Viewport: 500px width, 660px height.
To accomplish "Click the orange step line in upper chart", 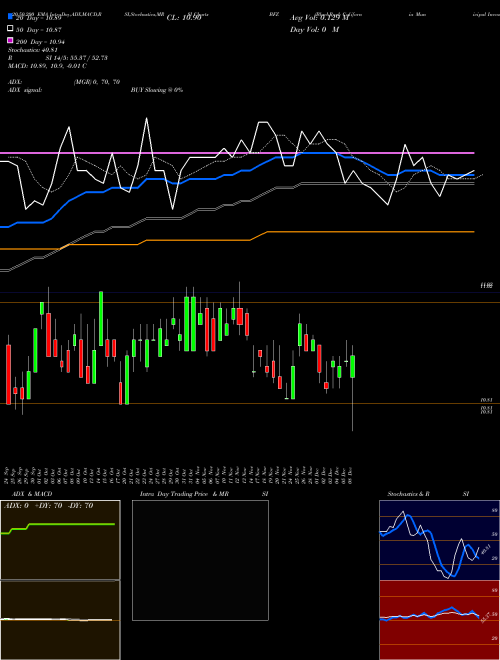I will 237,240.
